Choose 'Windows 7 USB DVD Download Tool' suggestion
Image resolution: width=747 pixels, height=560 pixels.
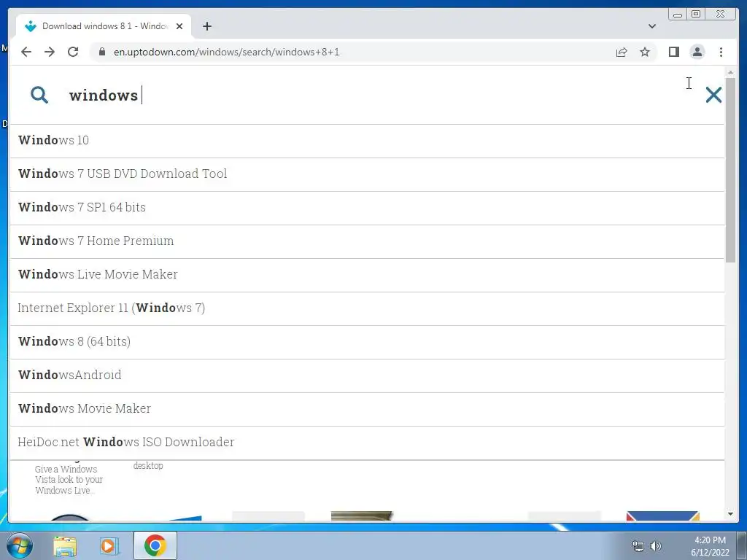tap(367, 174)
